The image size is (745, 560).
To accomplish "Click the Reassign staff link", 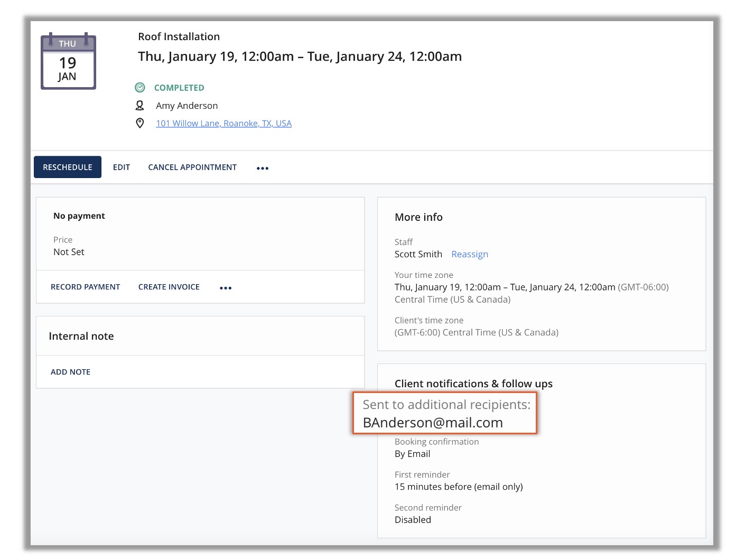I will (470, 254).
